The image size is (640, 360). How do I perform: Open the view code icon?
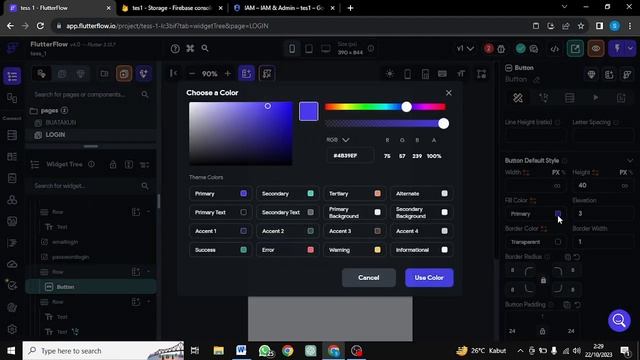coord(554,49)
